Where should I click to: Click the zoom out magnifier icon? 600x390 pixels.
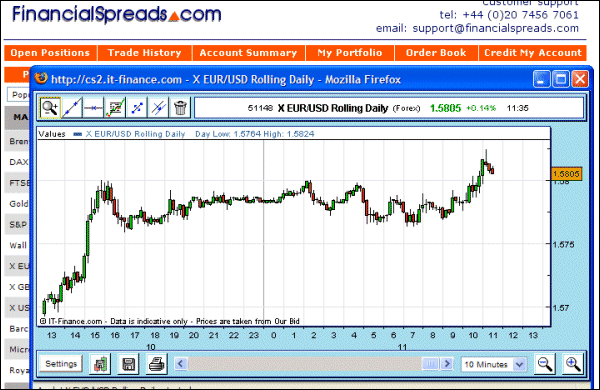click(545, 364)
